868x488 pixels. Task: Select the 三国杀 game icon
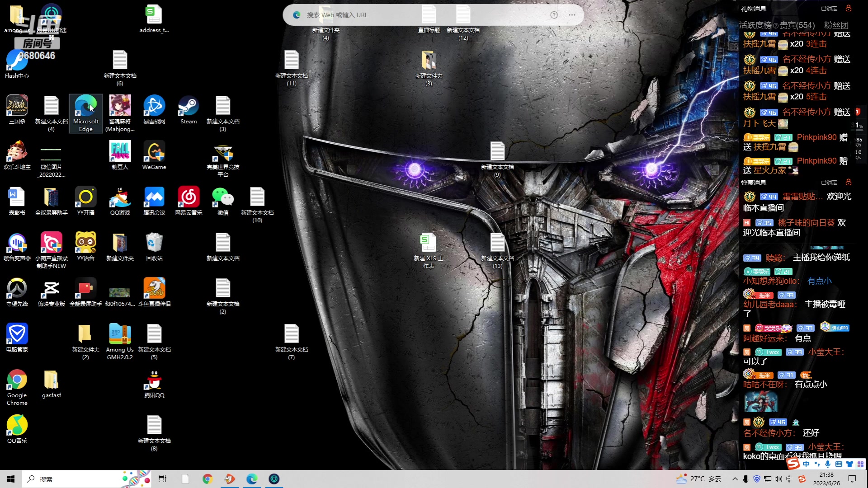(x=17, y=110)
